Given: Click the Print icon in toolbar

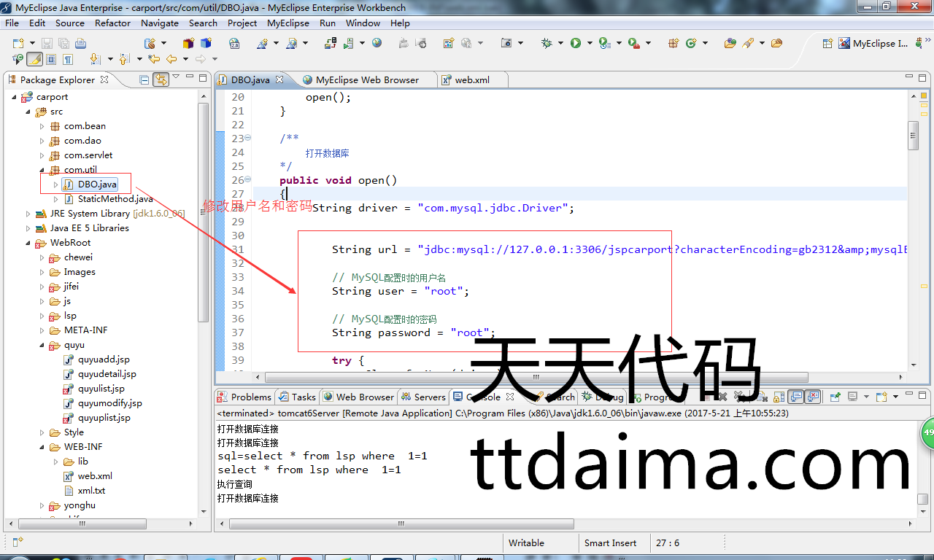Looking at the screenshot, I should (x=80, y=43).
